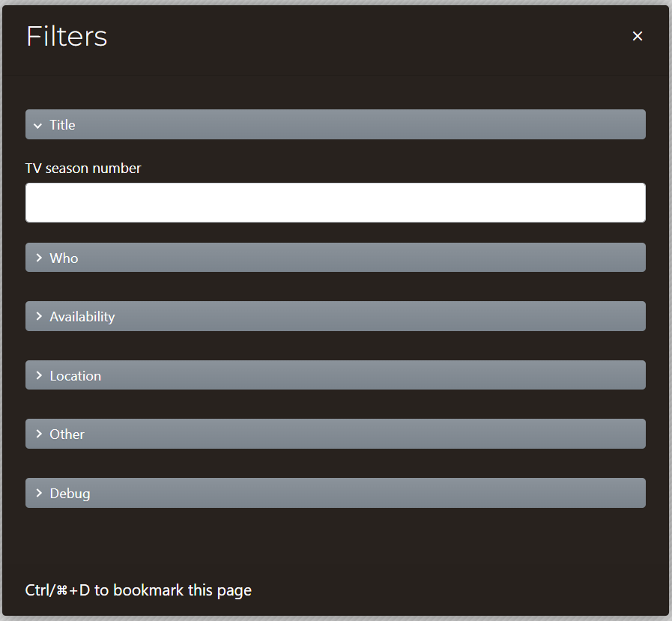Expand the Who filter section
The width and height of the screenshot is (672, 621).
[x=335, y=258]
